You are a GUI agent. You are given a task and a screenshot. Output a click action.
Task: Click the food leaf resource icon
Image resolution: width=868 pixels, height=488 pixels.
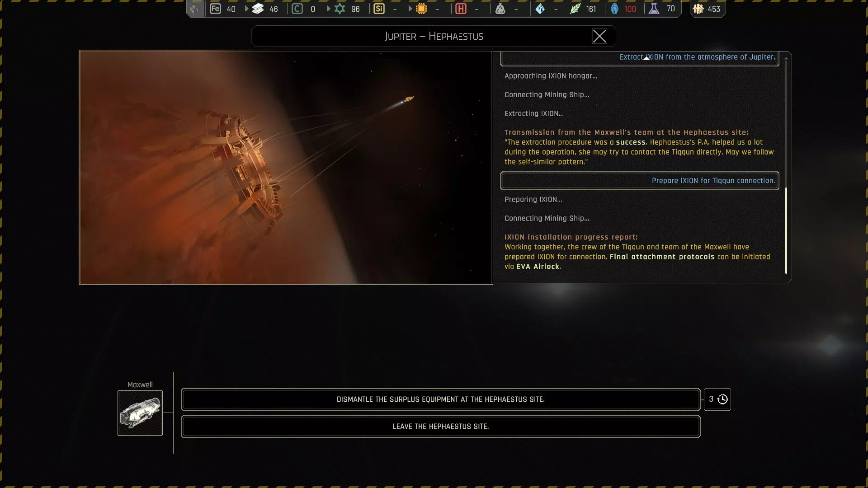pyautogui.click(x=575, y=9)
